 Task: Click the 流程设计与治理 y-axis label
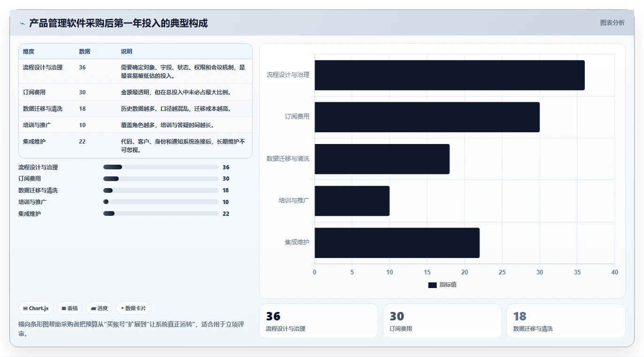tap(288, 75)
